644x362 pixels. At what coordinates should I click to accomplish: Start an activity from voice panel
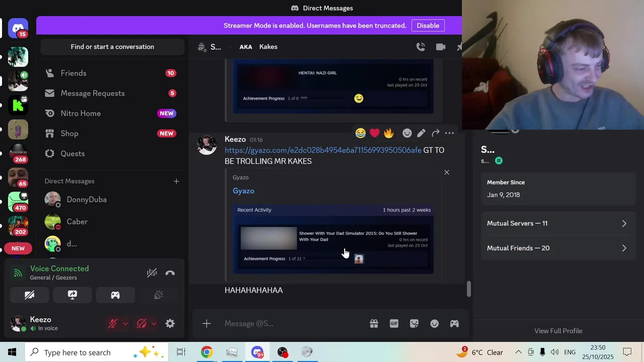115,295
